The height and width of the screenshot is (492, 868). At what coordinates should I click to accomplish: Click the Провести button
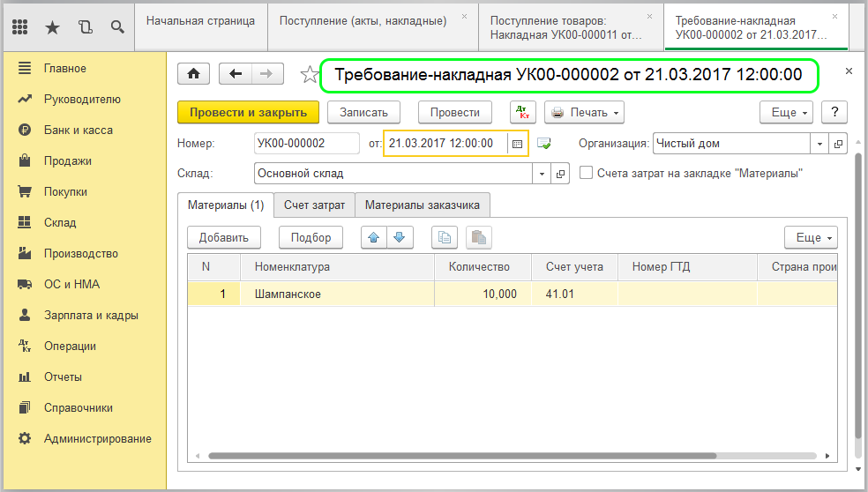tap(455, 112)
